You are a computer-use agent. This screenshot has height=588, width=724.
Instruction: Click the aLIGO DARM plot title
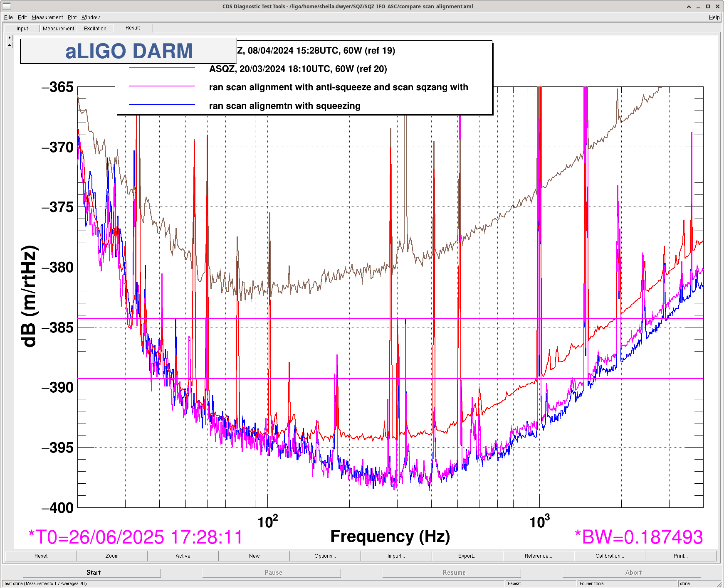129,51
